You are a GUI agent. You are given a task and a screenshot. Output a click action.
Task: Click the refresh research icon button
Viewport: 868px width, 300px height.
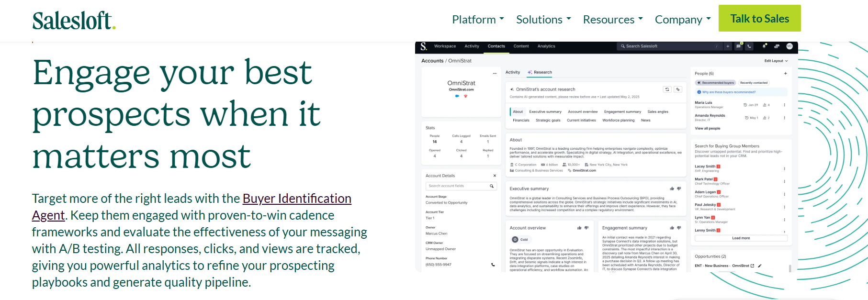point(667,89)
